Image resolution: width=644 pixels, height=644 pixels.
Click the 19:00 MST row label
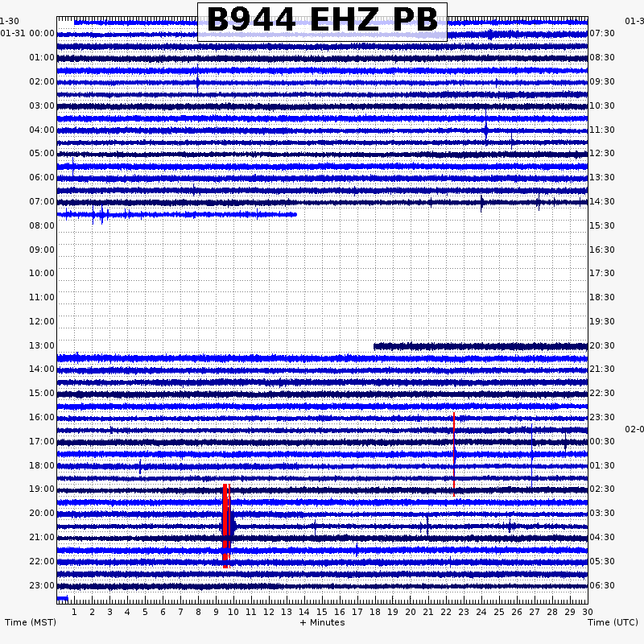(x=42, y=489)
